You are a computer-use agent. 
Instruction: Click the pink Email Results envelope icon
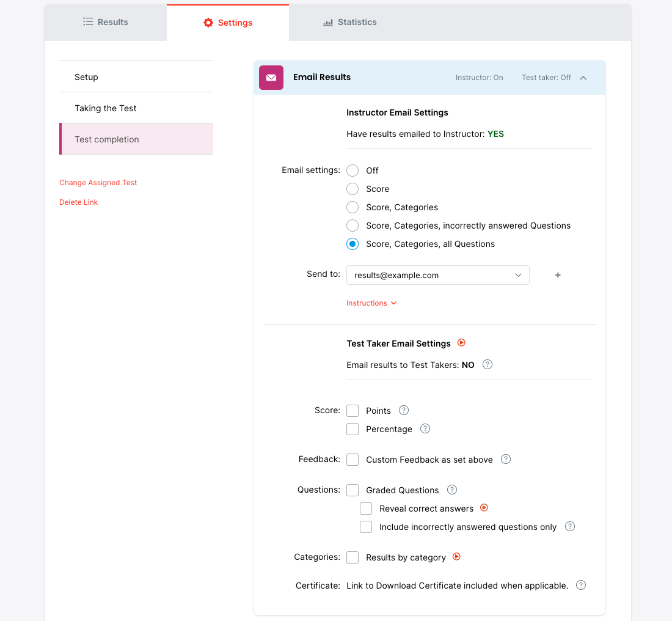(271, 78)
